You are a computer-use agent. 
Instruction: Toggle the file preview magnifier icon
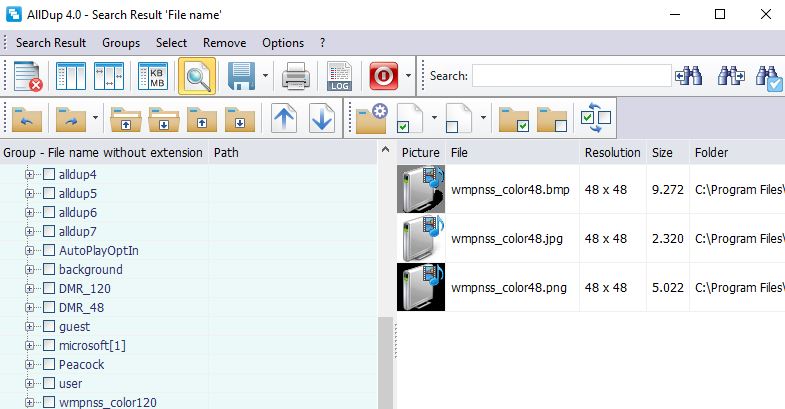point(197,76)
